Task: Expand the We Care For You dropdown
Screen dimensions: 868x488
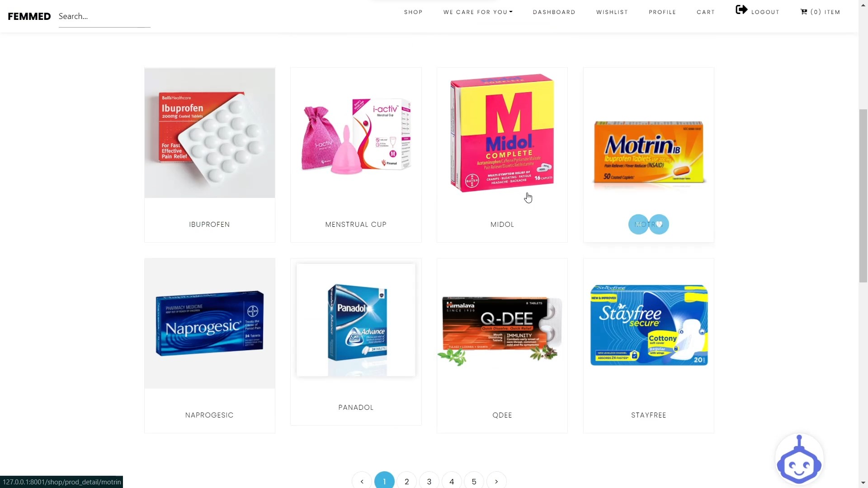Action: 478,12
